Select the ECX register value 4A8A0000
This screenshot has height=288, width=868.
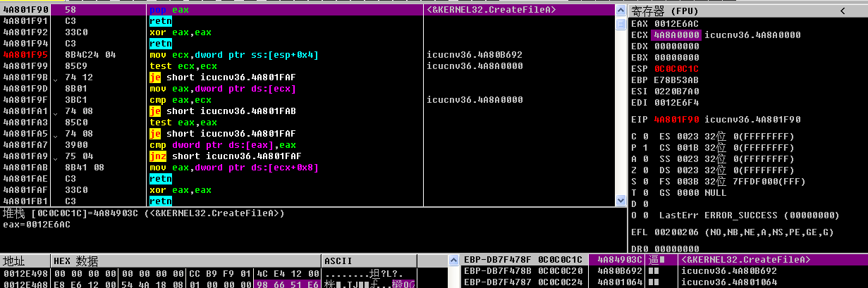point(676,35)
